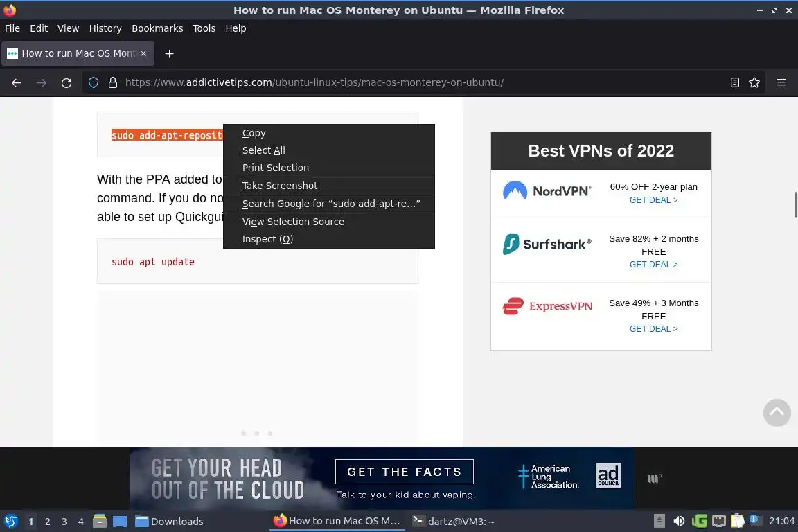Viewport: 798px width, 532px height.
Task: Open the Edit menu
Action: (x=39, y=28)
